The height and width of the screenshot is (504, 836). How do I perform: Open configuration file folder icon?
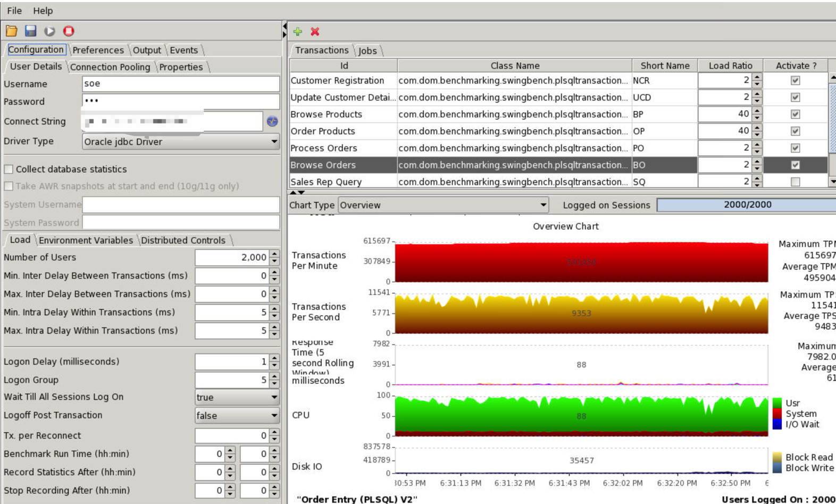pyautogui.click(x=11, y=31)
